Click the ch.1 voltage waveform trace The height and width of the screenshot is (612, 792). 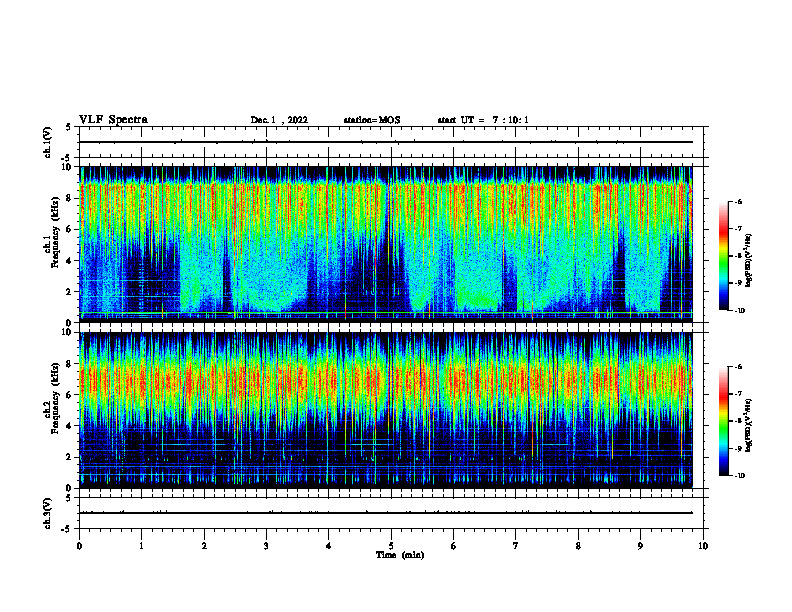coord(386,142)
